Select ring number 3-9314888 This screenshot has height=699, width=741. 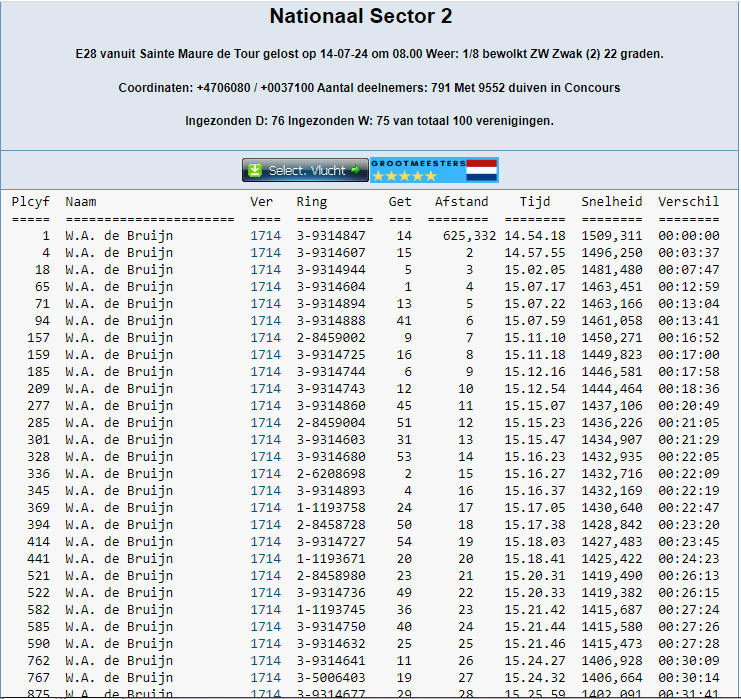331,320
